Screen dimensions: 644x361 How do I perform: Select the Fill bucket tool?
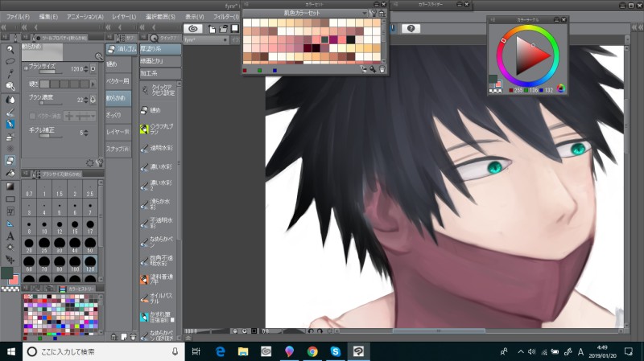[10, 173]
